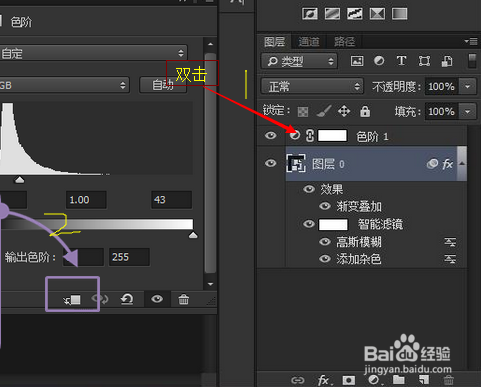Click the Levels 1 layer mask link icon
The image size is (481, 387).
(x=310, y=136)
